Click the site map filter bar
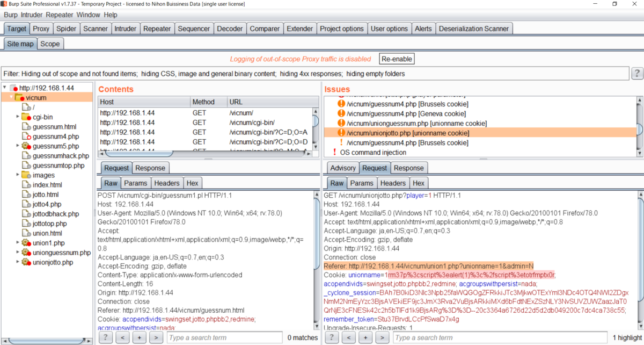644x345 pixels. [x=314, y=74]
